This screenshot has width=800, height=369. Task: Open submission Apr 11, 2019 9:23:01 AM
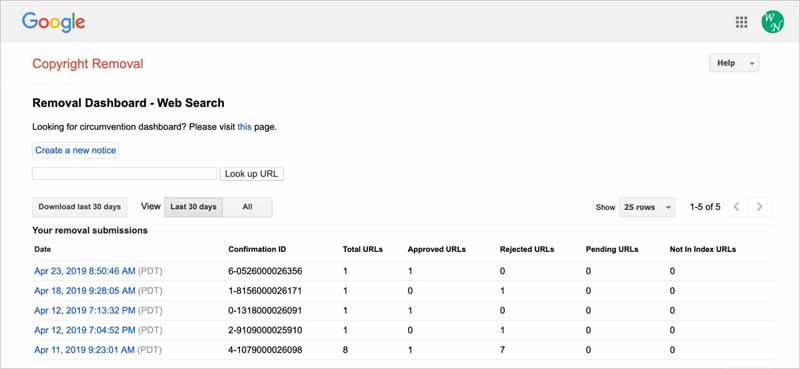pos(85,350)
